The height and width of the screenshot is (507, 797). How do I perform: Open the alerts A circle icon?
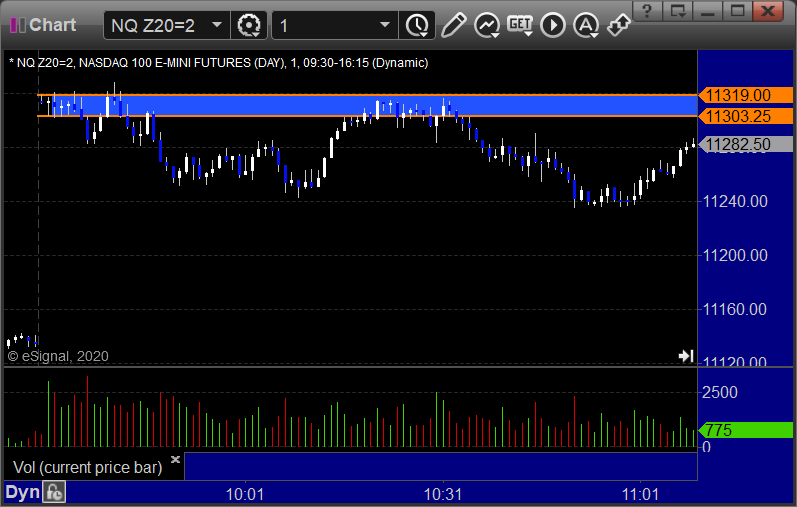pyautogui.click(x=586, y=25)
